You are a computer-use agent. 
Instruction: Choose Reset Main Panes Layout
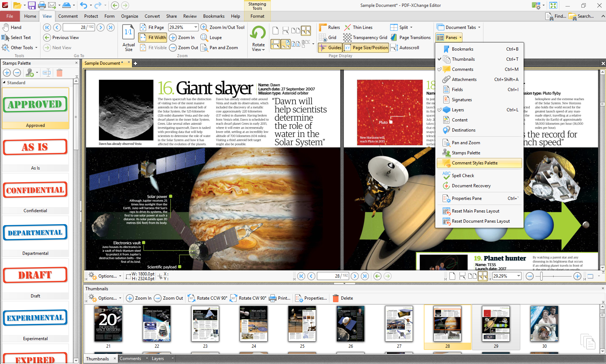[479, 211]
